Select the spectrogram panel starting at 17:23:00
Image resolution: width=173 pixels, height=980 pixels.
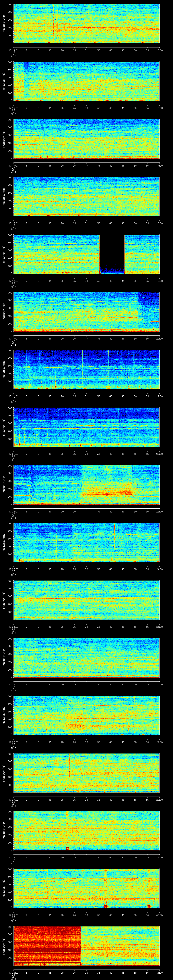click(86, 542)
